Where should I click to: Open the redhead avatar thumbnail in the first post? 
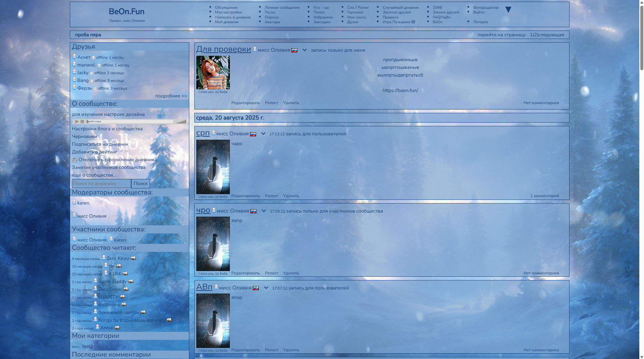213,73
